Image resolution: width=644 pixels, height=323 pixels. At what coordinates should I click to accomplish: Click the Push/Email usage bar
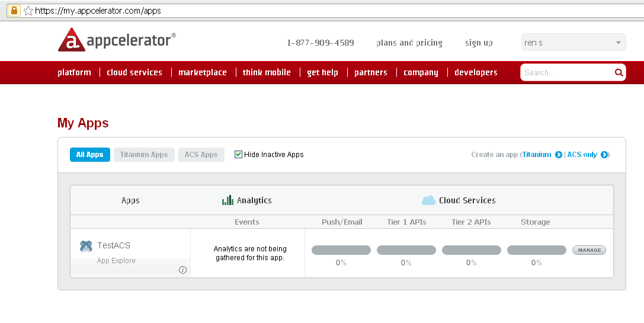coord(341,250)
